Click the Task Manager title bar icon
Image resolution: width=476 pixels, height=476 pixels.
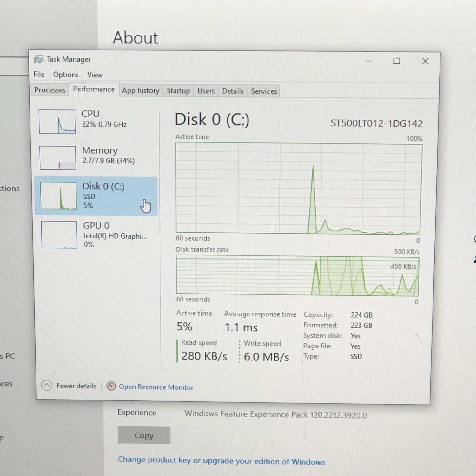[39, 59]
